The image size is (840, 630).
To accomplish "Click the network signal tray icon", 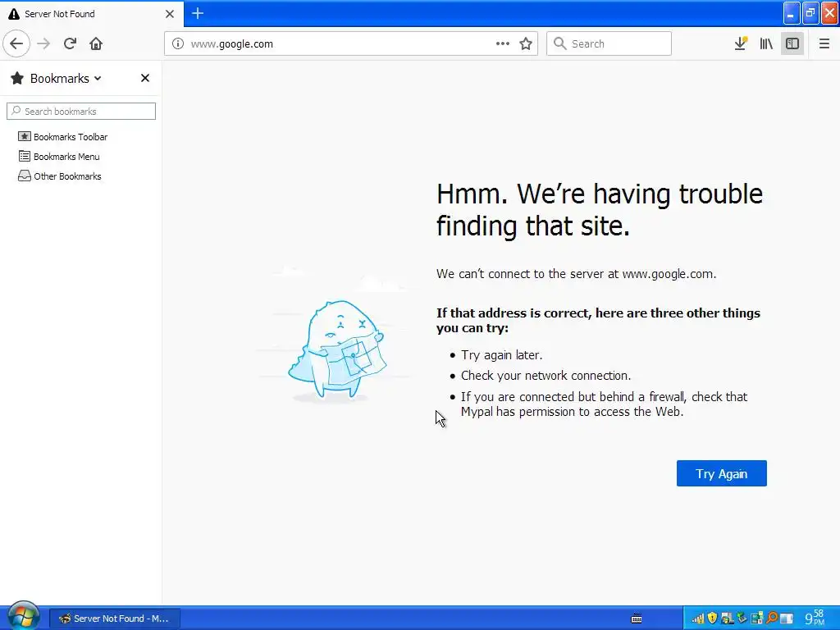I will (x=698, y=619).
